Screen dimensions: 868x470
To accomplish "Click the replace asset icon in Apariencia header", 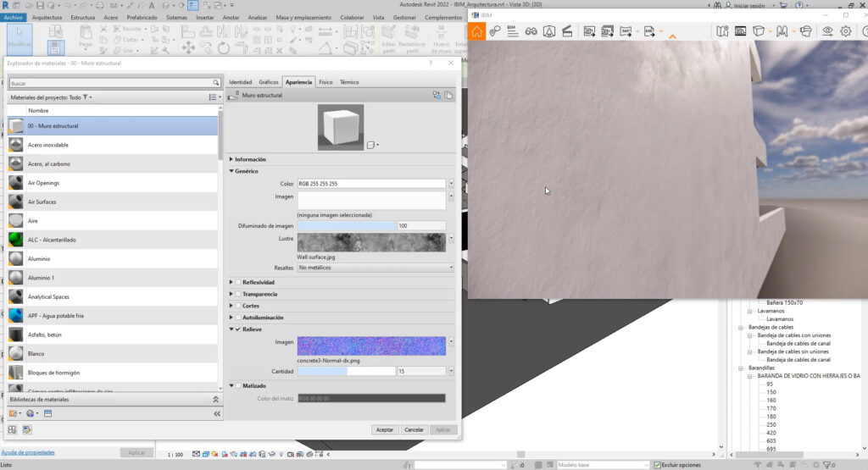I will pyautogui.click(x=437, y=96).
